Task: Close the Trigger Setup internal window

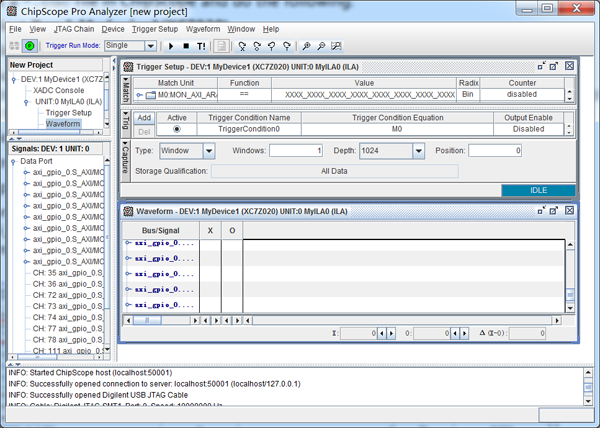Action: coord(569,66)
